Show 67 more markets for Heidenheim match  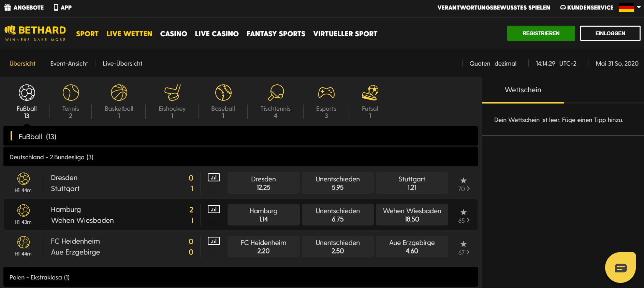tap(464, 252)
